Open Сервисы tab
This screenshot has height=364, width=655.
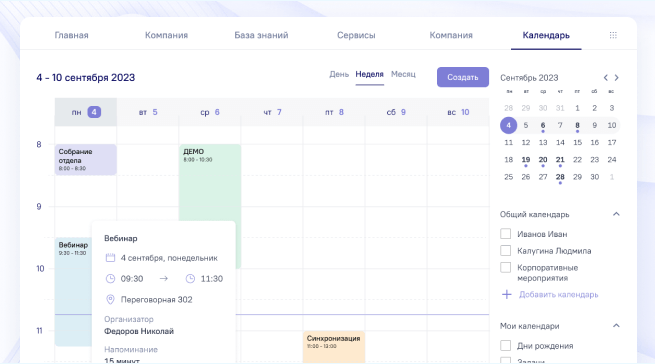pos(356,35)
